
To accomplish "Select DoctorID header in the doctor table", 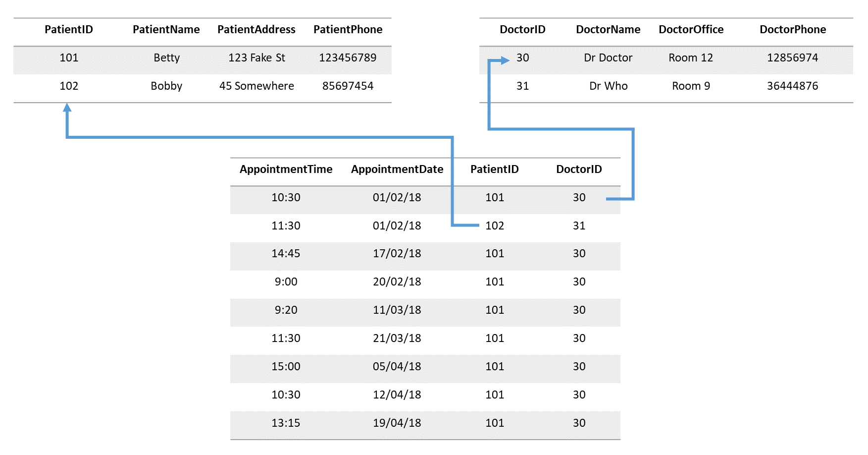I will (x=523, y=30).
